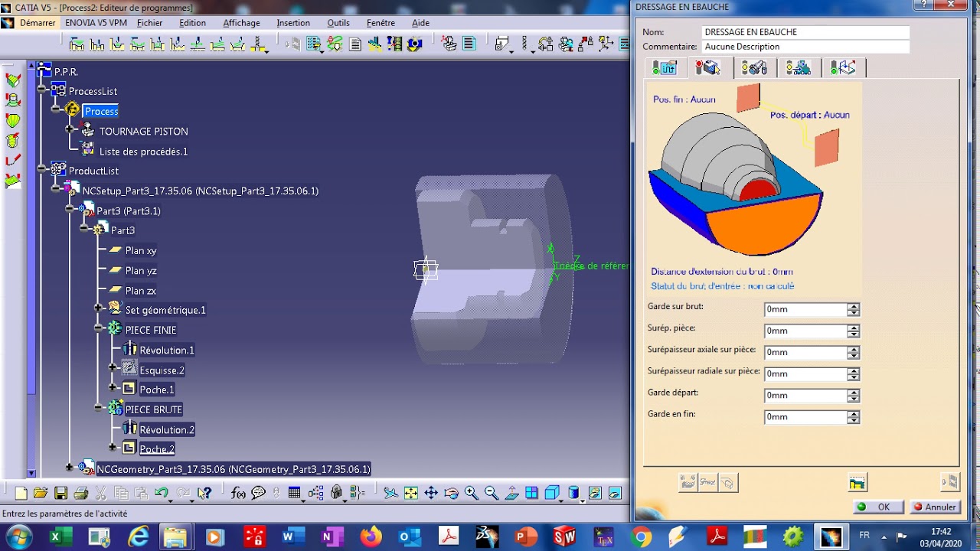980x551 pixels.
Task: Click the New document icon
Action: click(x=21, y=494)
